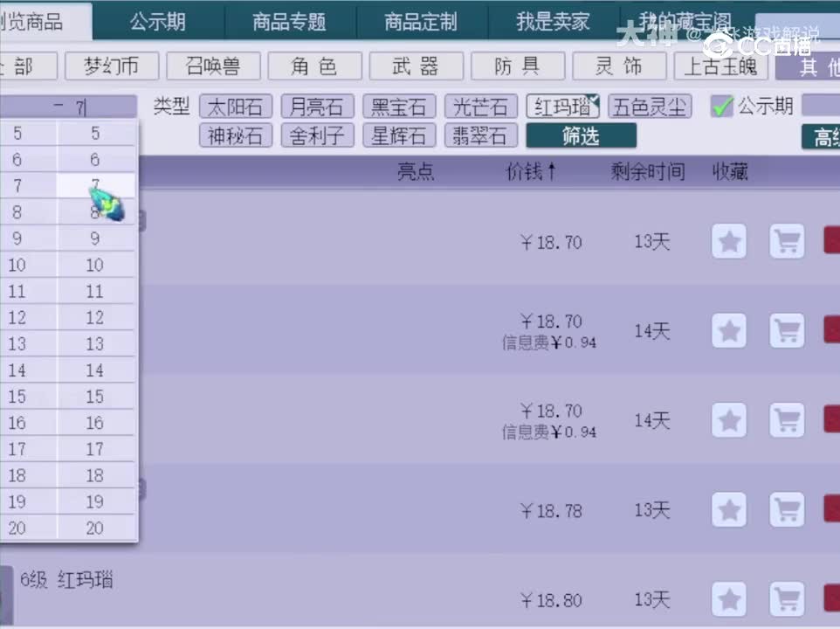This screenshot has height=629, width=840.
Task: Click the 筛选 filter button
Action: coord(580,135)
